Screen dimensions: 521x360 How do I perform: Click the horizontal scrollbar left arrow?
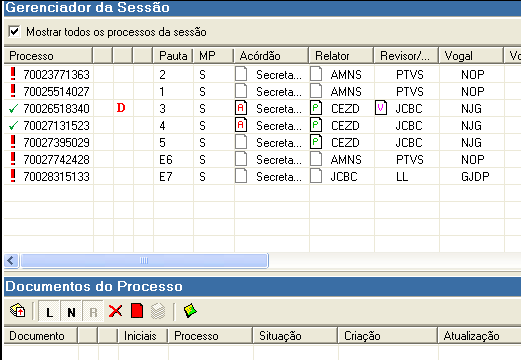(x=11, y=260)
